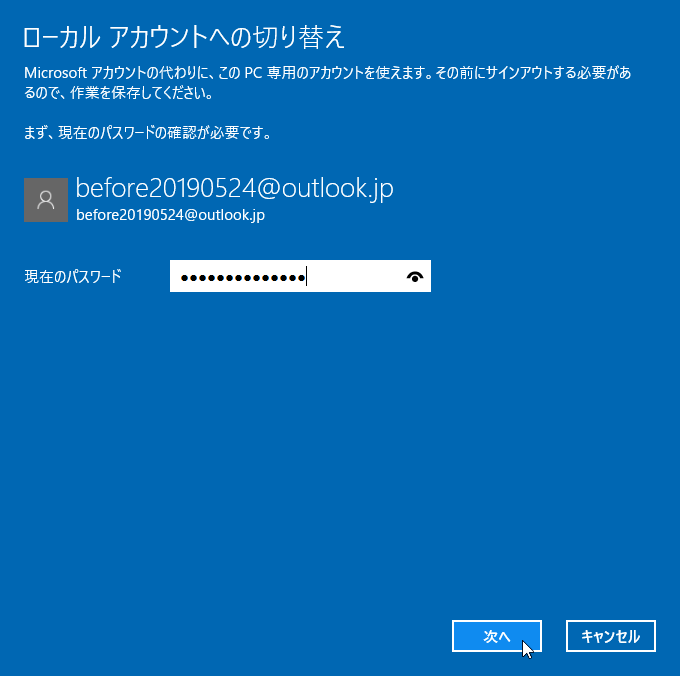Click the 現在のパスワード label

pos(73,276)
